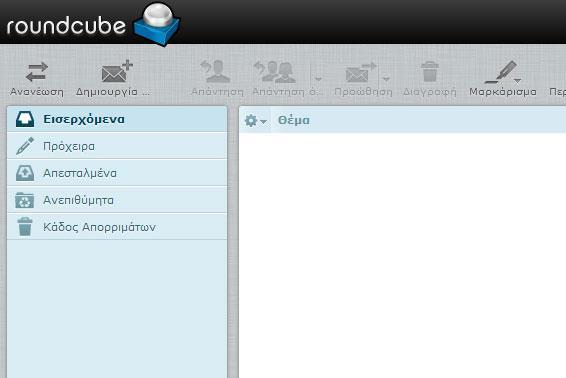
Task: Click the Απάντηση reply icon
Action: click(216, 71)
